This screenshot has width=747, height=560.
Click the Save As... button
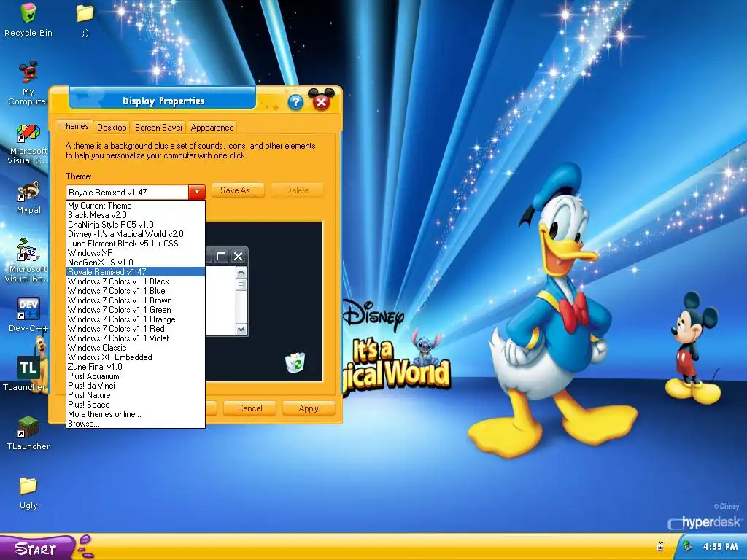pyautogui.click(x=238, y=190)
